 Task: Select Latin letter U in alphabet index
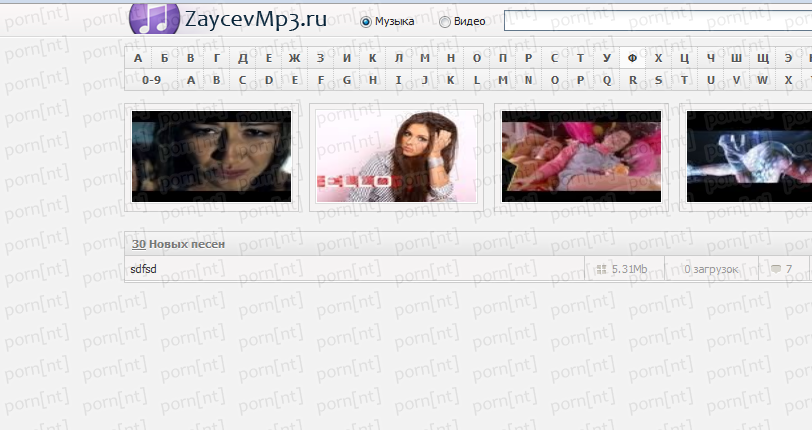[x=711, y=80]
